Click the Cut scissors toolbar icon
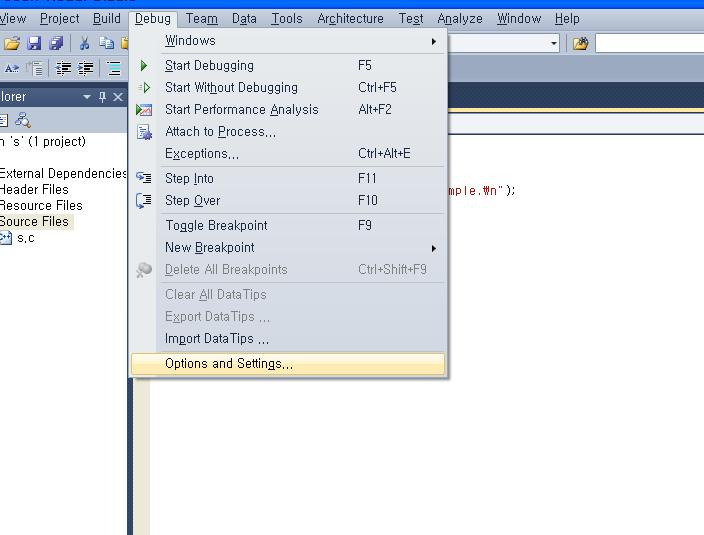Screen dimensions: 704x535 pyautogui.click(x=84, y=44)
